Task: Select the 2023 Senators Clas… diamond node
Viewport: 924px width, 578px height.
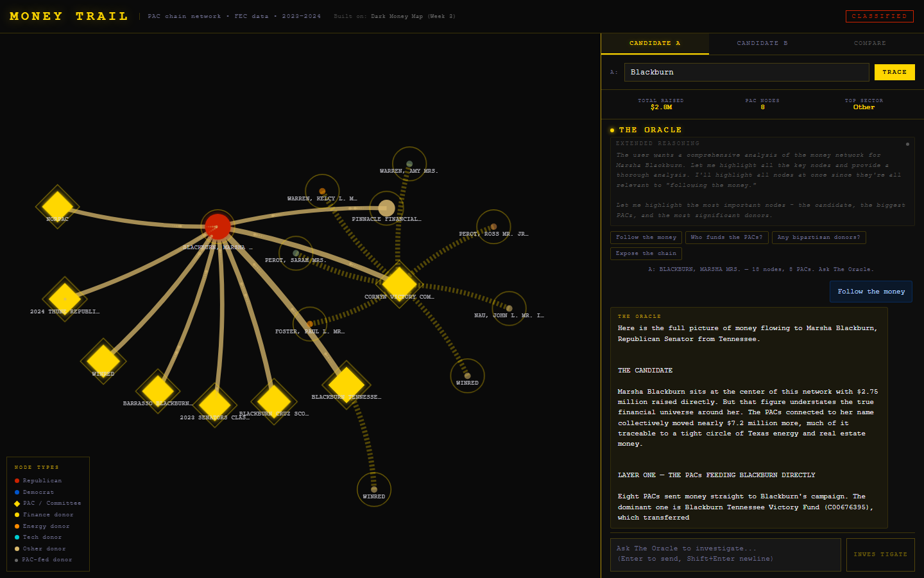Action: pos(214,405)
